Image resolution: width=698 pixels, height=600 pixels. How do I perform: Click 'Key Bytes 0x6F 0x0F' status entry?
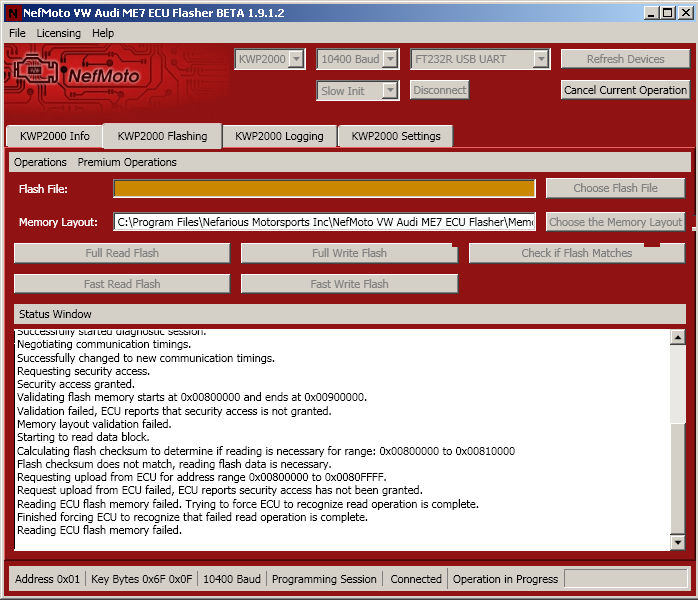[x=142, y=579]
